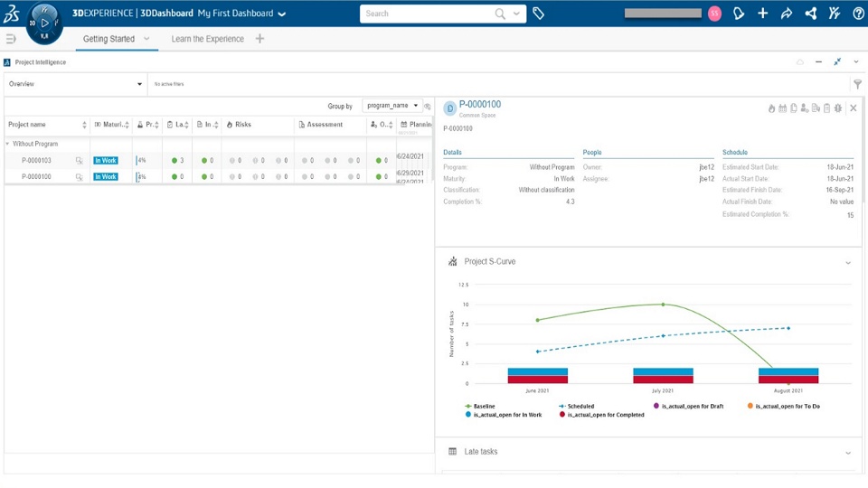Open Getting Started tab chevron
Screen dimensions: 868x488
point(146,39)
